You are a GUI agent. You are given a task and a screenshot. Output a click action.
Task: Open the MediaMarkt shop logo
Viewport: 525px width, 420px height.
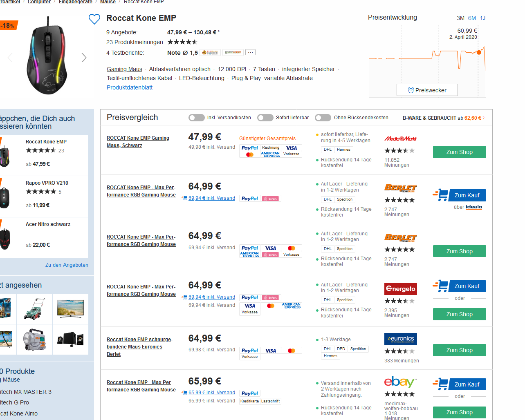[x=400, y=139]
